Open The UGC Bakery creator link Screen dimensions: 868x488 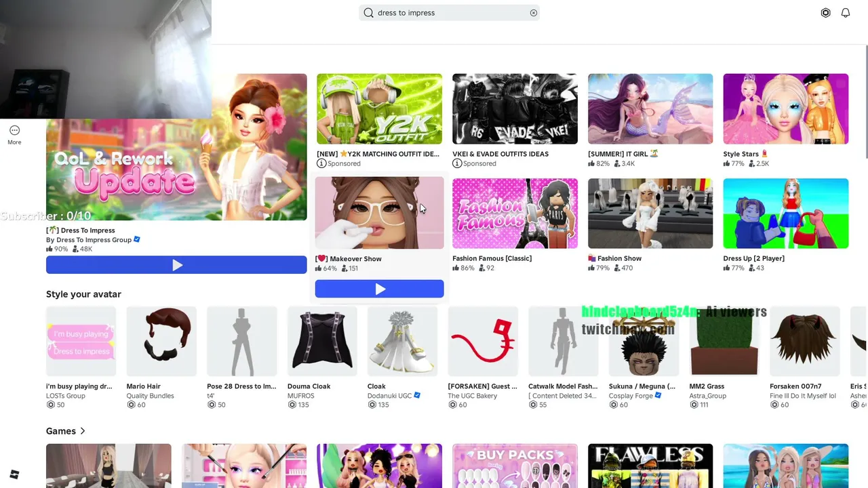click(x=473, y=396)
